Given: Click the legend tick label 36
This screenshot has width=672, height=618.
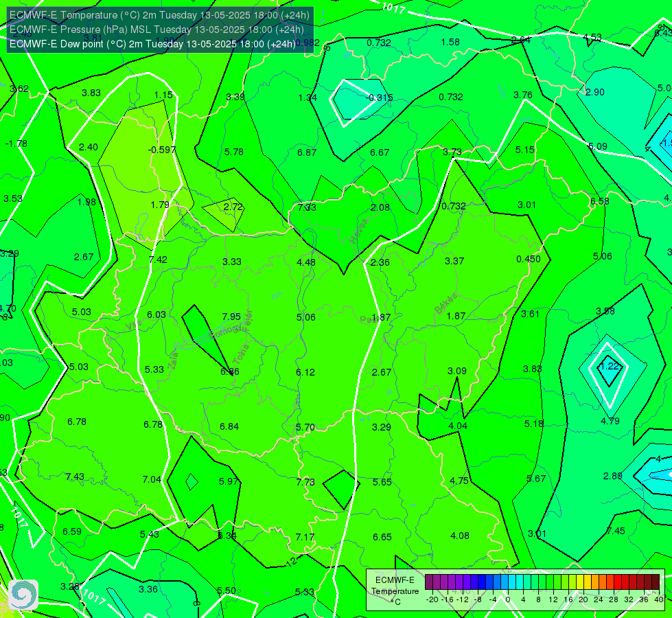Looking at the screenshot, I should click(x=644, y=599).
